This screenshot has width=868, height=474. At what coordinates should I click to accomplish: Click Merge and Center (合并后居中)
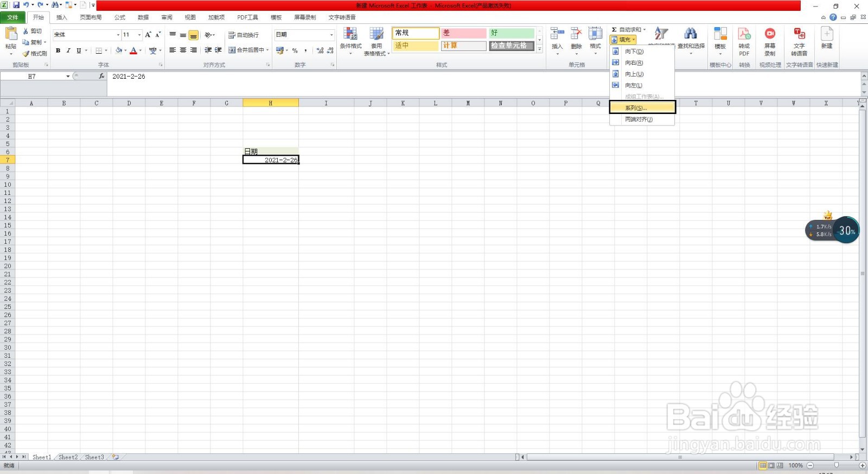coord(248,50)
